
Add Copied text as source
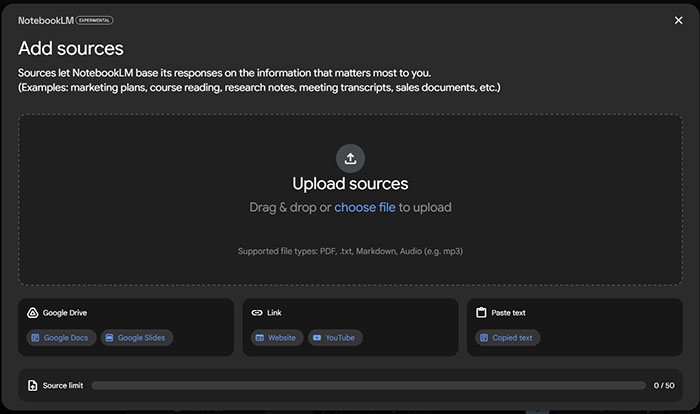coord(508,338)
